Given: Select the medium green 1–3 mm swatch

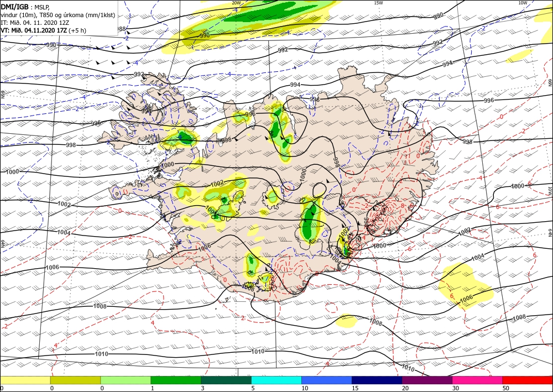Looking at the screenshot, I should (176, 380).
